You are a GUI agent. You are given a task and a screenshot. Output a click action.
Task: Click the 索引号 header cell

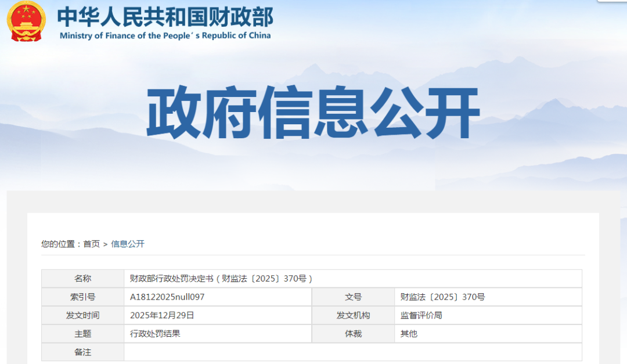tap(83, 297)
